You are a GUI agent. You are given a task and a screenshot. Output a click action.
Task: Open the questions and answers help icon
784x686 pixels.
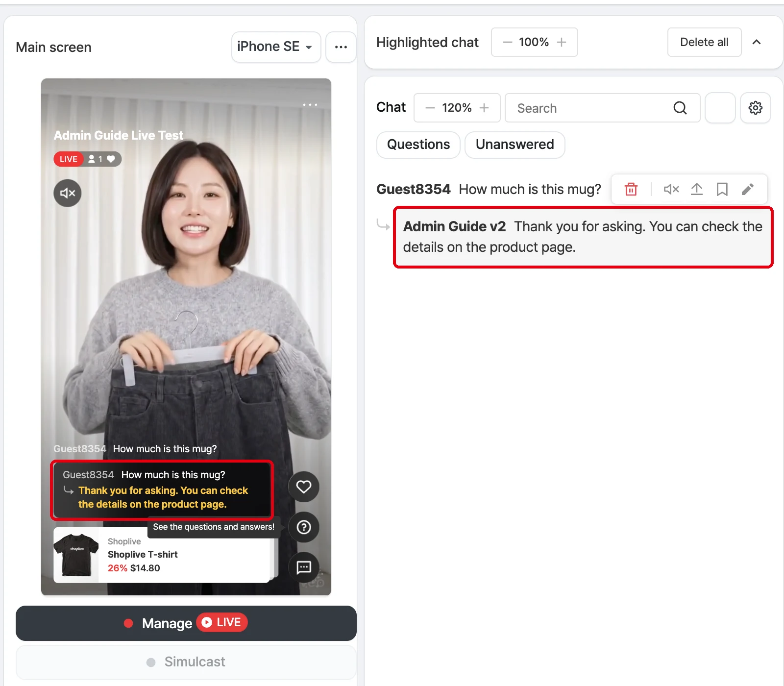(304, 527)
